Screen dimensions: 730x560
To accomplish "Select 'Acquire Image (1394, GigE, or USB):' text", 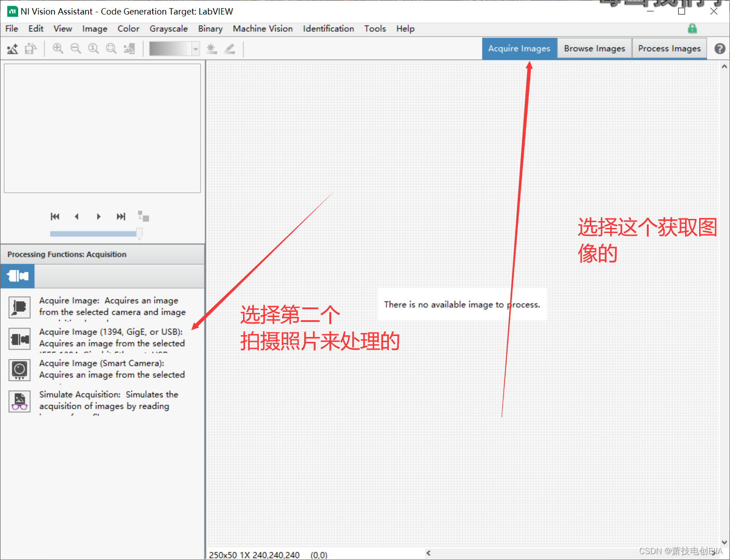I will 111,332.
